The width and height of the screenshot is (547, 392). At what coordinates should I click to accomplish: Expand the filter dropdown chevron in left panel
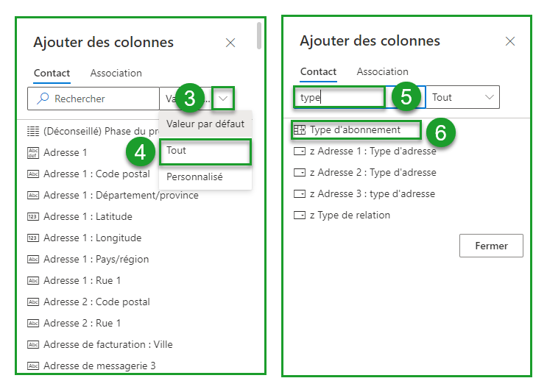click(x=224, y=99)
